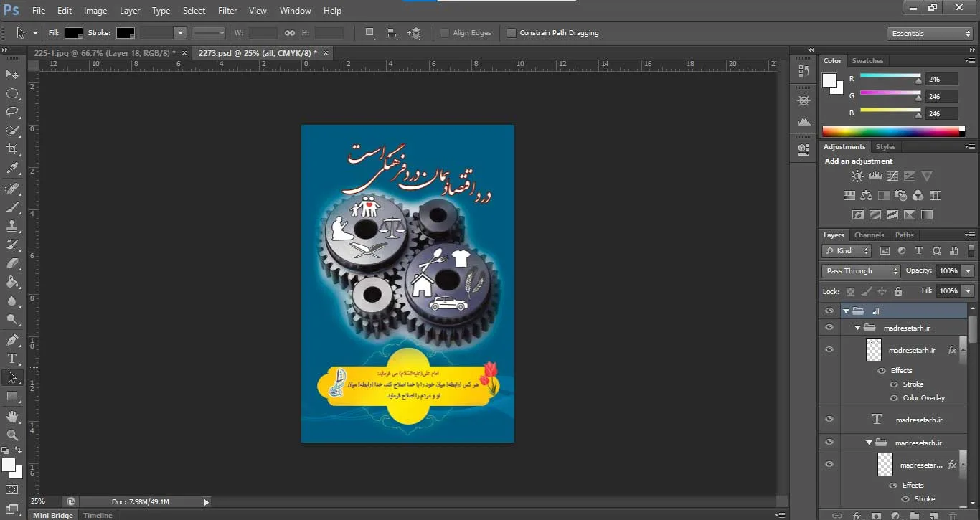This screenshot has width=980, height=520.
Task: Open the Pass Through blend mode dropdown
Action: [x=861, y=271]
